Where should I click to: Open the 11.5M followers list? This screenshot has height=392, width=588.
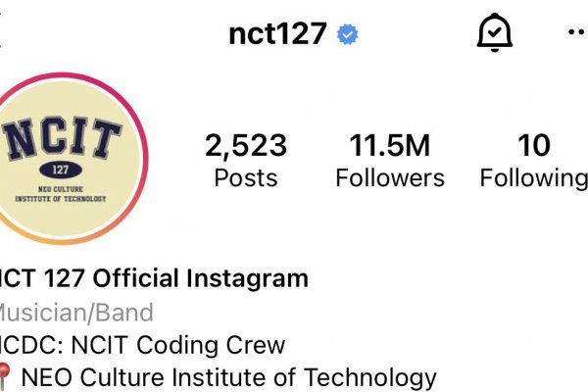click(x=390, y=145)
